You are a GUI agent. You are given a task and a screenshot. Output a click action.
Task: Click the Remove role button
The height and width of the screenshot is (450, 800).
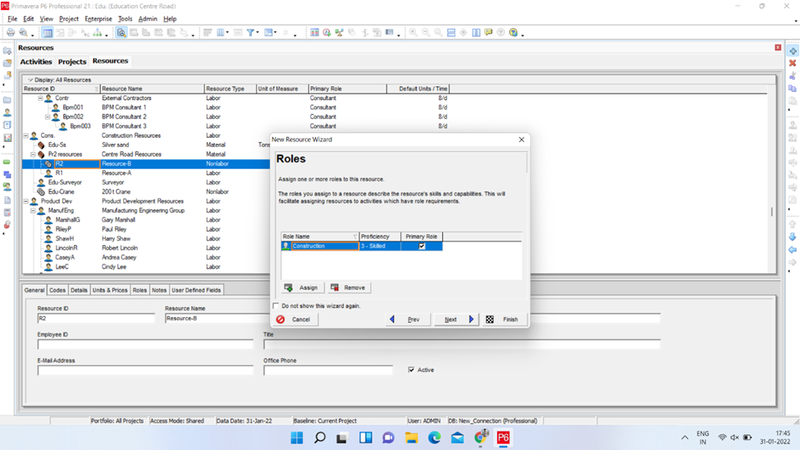click(348, 288)
